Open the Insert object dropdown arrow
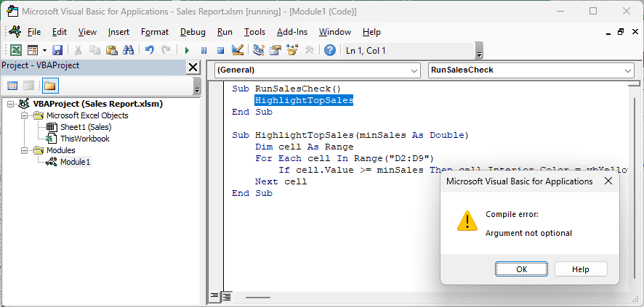 (x=44, y=50)
